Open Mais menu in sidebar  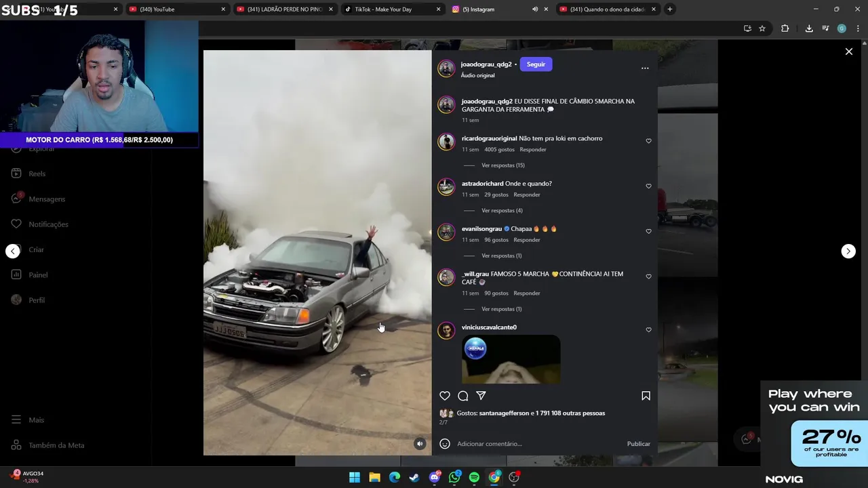pyautogui.click(x=28, y=420)
